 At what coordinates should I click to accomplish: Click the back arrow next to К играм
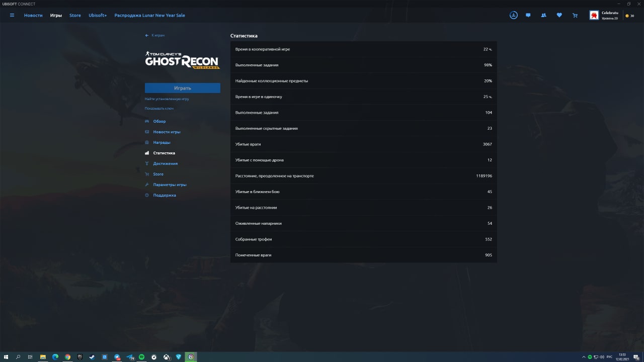tap(147, 35)
